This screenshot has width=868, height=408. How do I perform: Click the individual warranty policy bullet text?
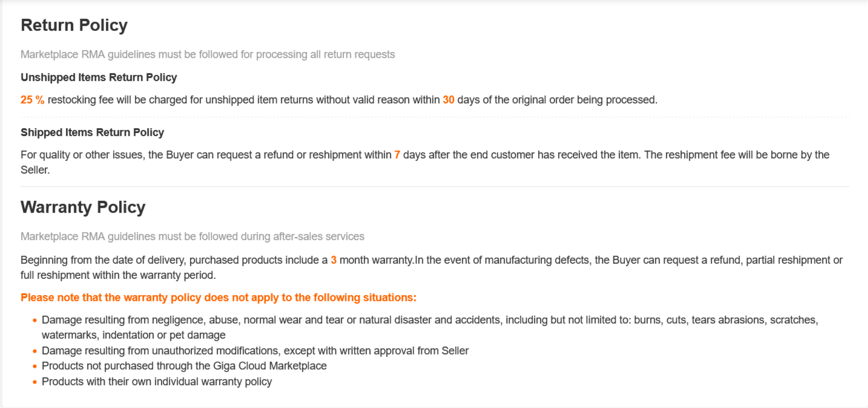pyautogui.click(x=157, y=382)
